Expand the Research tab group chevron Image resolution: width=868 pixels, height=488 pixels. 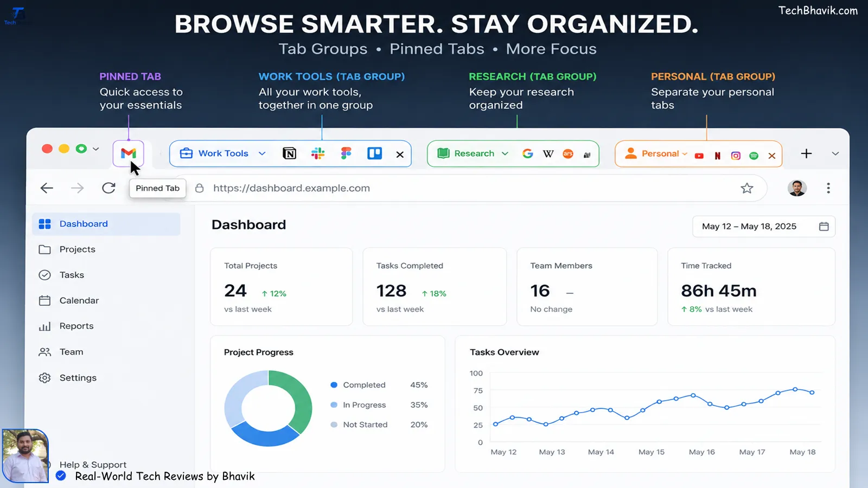tap(505, 153)
